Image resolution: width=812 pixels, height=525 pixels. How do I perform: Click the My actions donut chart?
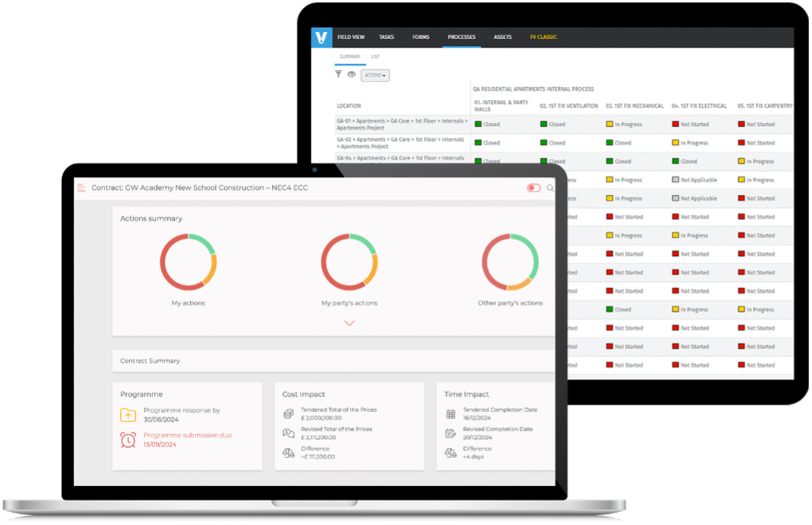(x=188, y=262)
